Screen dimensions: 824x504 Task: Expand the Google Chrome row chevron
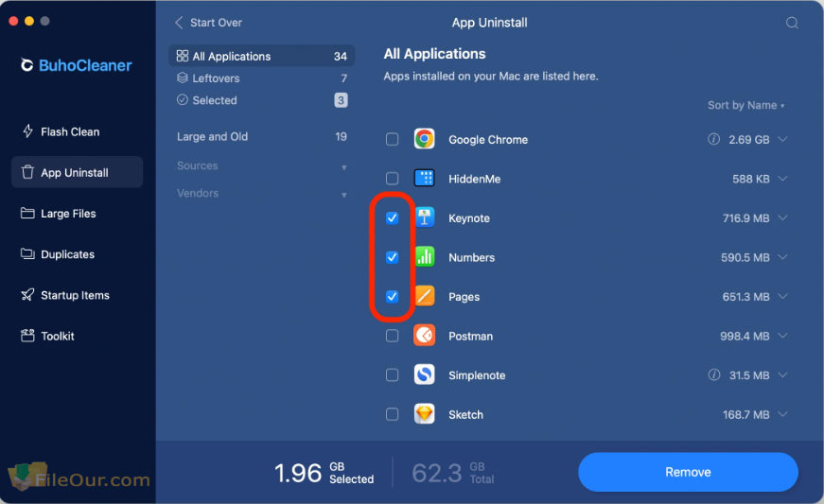pyautogui.click(x=782, y=139)
